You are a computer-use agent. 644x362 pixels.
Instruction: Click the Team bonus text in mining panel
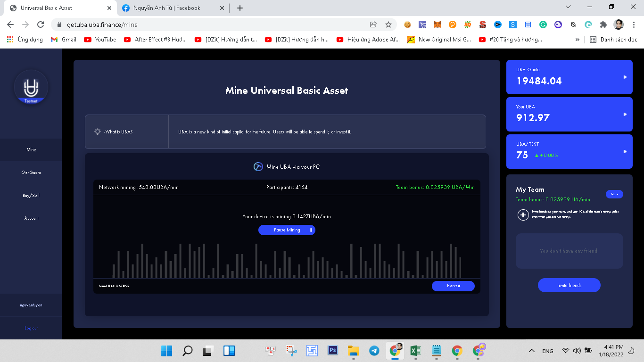435,188
